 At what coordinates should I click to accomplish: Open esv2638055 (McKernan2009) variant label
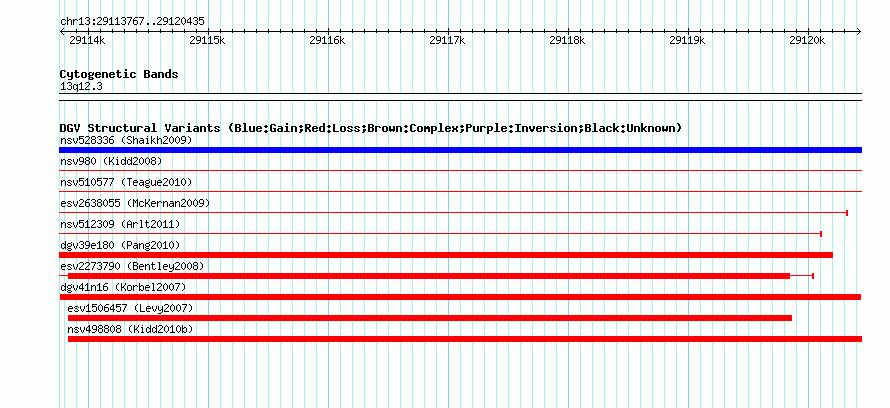135,203
